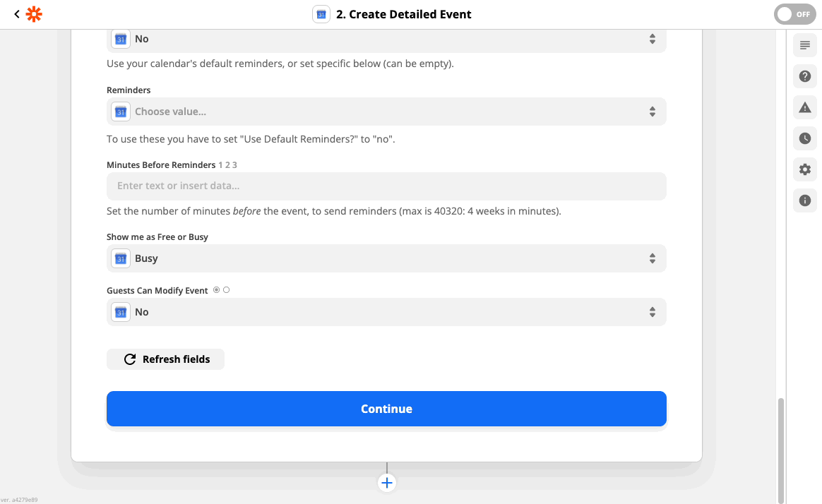This screenshot has height=504, width=822.
Task: Toggle the Zap ON/OFF switch
Action: (x=794, y=14)
